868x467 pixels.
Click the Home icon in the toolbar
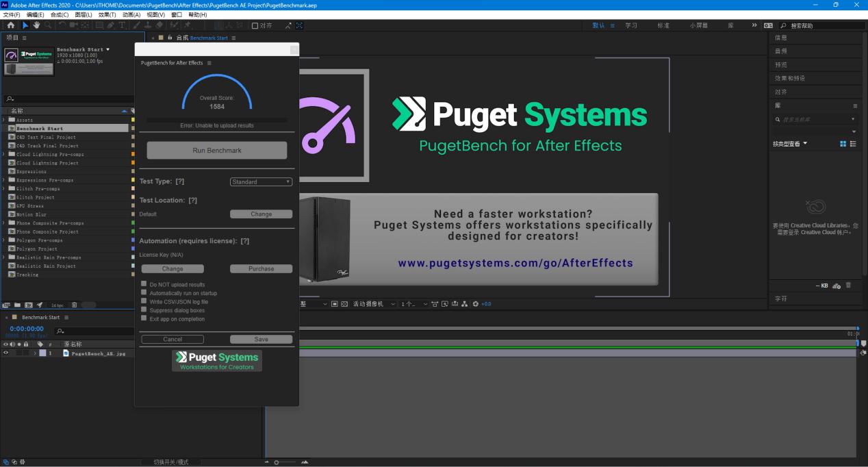(x=11, y=25)
